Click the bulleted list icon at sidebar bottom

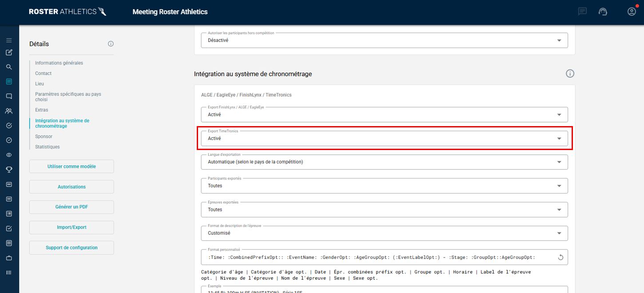pyautogui.click(x=9, y=273)
